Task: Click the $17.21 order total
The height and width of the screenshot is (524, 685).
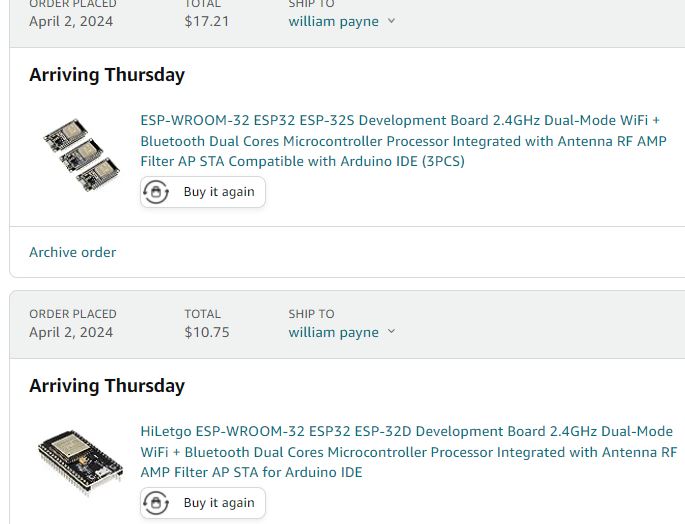Action: coord(206,21)
